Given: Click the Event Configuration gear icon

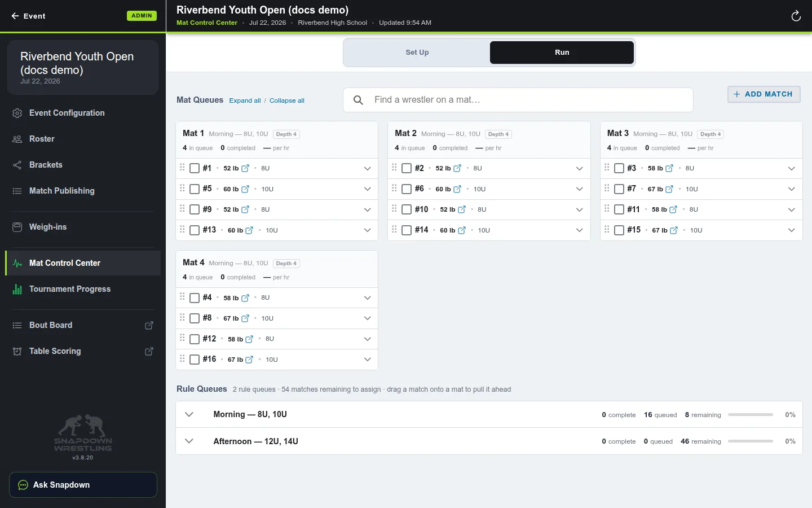Looking at the screenshot, I should 17,113.
